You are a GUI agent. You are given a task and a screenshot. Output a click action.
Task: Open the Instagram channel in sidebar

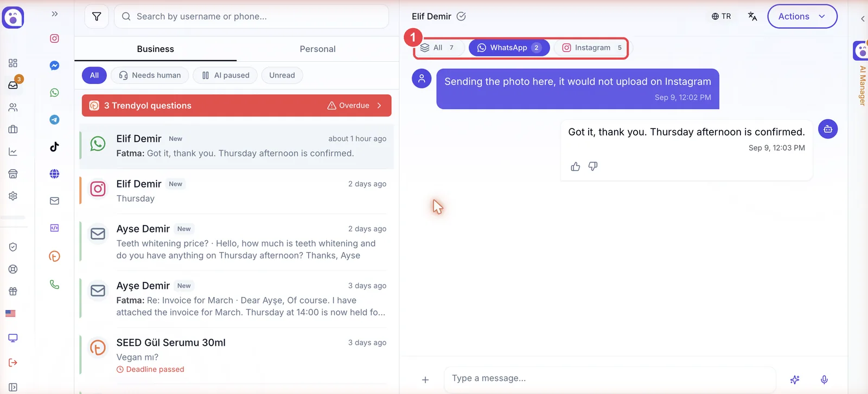54,38
